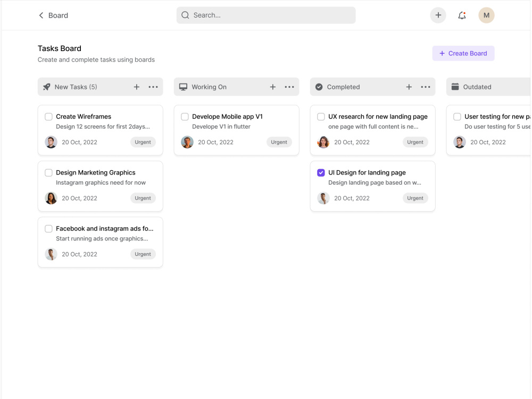Click Urgent tag on Design Marketing Graphics card
This screenshot has width=532, height=399.
coord(143,198)
